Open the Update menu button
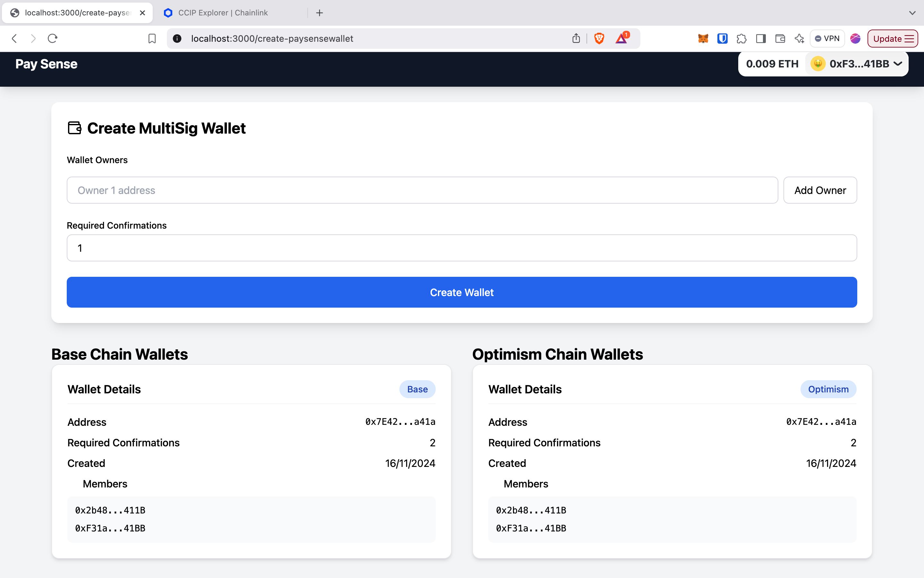 (893, 39)
